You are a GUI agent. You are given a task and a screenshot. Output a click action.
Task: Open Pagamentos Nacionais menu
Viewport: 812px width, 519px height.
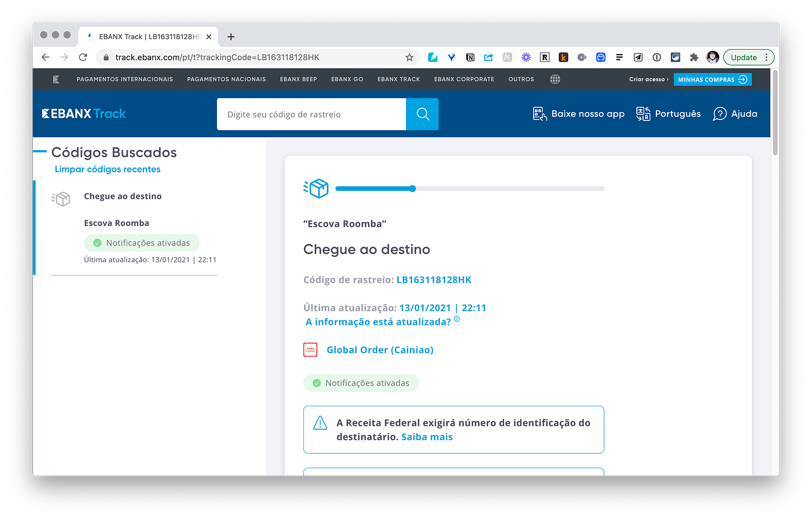coord(226,79)
